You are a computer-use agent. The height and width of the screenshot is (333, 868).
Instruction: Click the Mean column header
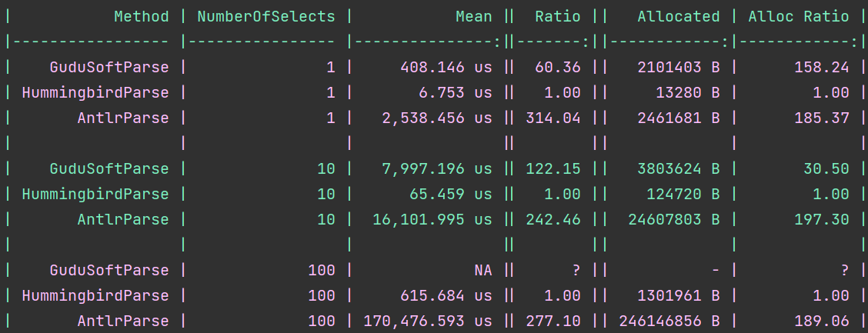(x=473, y=16)
